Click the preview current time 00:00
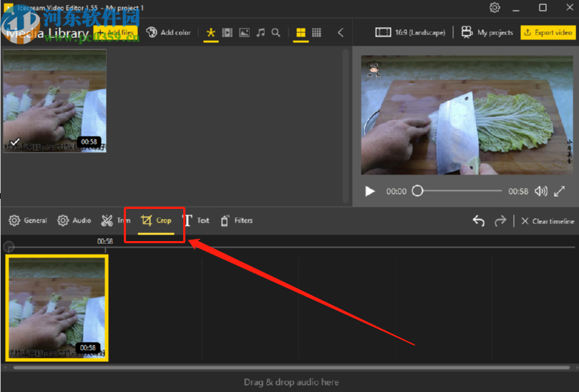579x392 pixels. pyautogui.click(x=396, y=191)
